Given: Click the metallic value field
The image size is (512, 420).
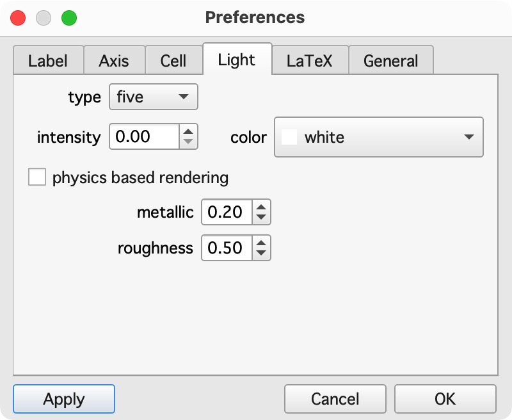Looking at the screenshot, I should click(x=227, y=212).
